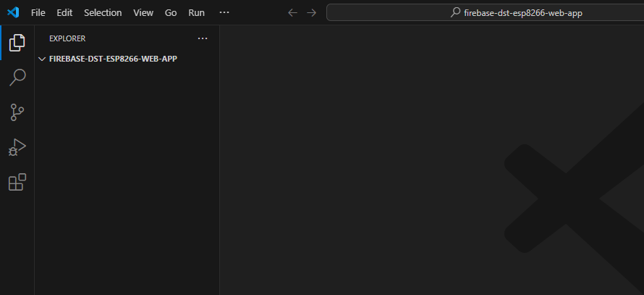Open the File menu
Viewport: 644px width, 295px height.
pyautogui.click(x=38, y=12)
